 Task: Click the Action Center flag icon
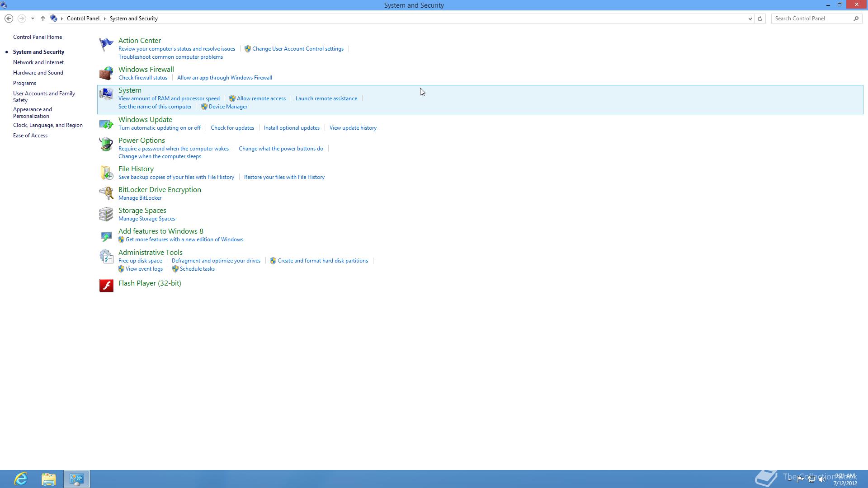click(106, 44)
